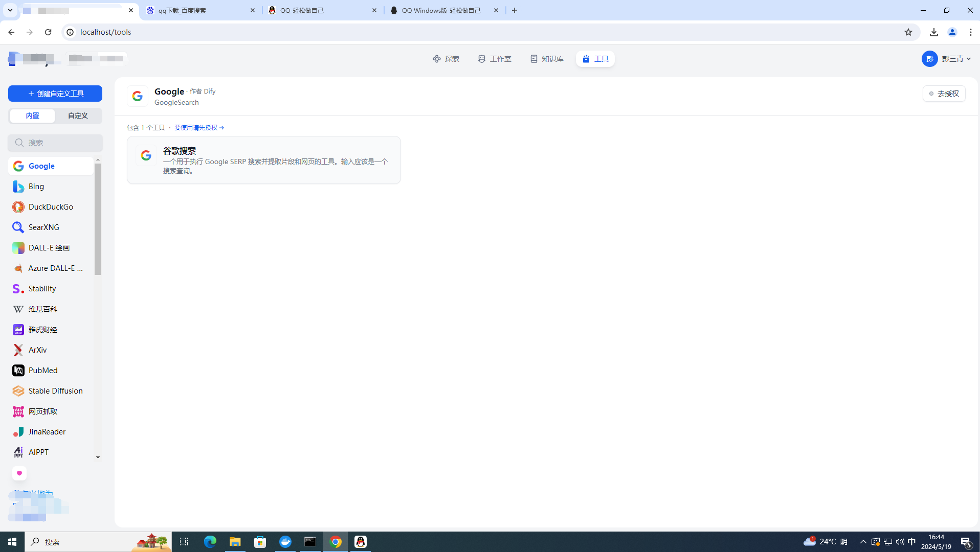This screenshot has height=552, width=980.
Task: Open JinaReader tool in sidebar
Action: click(51, 432)
